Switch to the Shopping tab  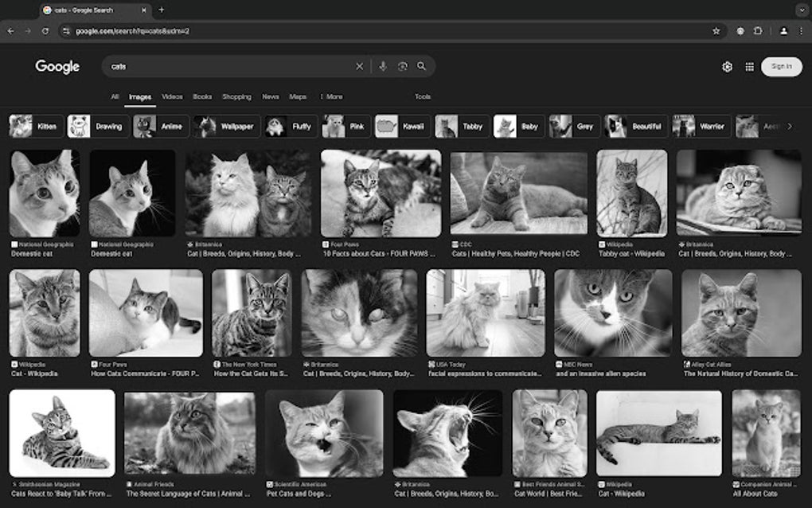click(x=236, y=96)
